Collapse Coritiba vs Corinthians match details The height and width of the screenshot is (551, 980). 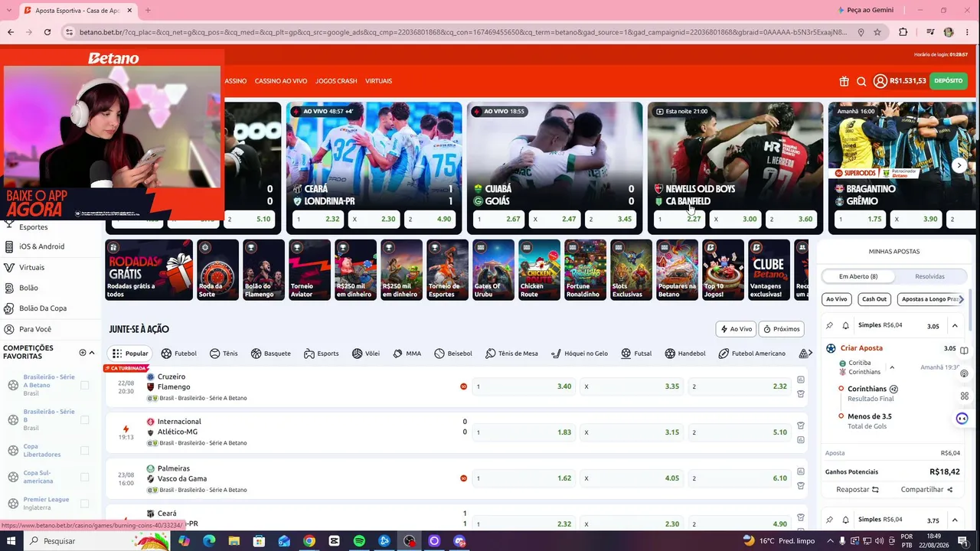tap(892, 367)
